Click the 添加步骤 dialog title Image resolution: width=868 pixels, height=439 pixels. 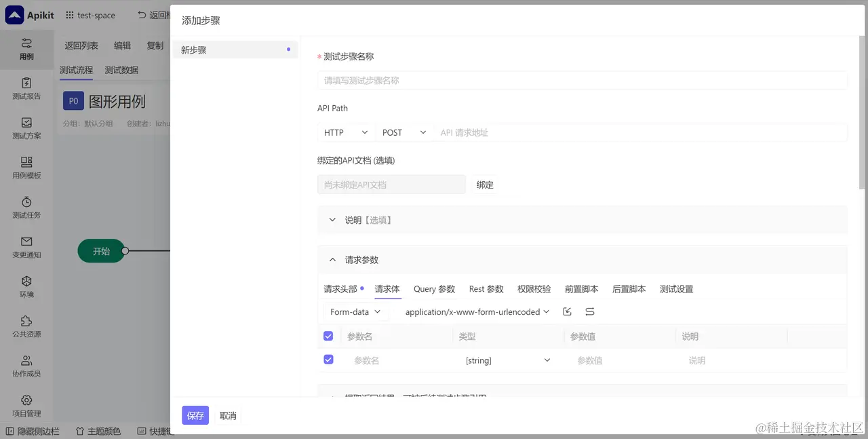tap(201, 20)
